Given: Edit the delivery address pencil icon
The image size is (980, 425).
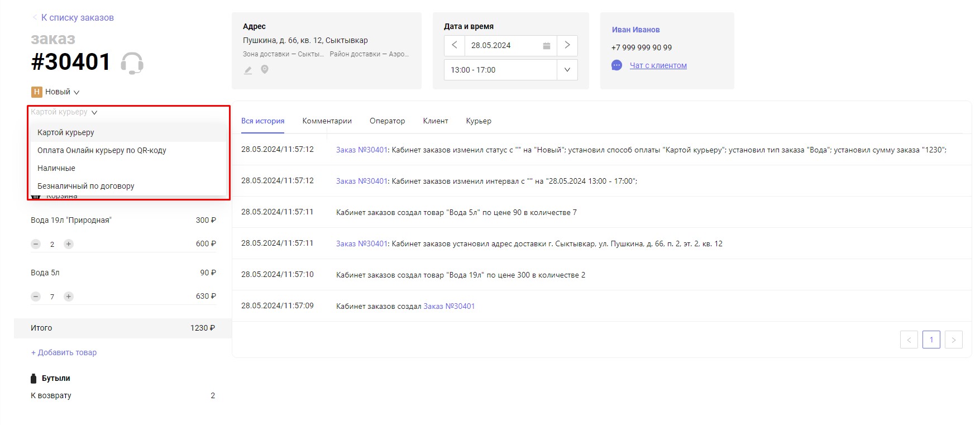Looking at the screenshot, I should tap(248, 70).
